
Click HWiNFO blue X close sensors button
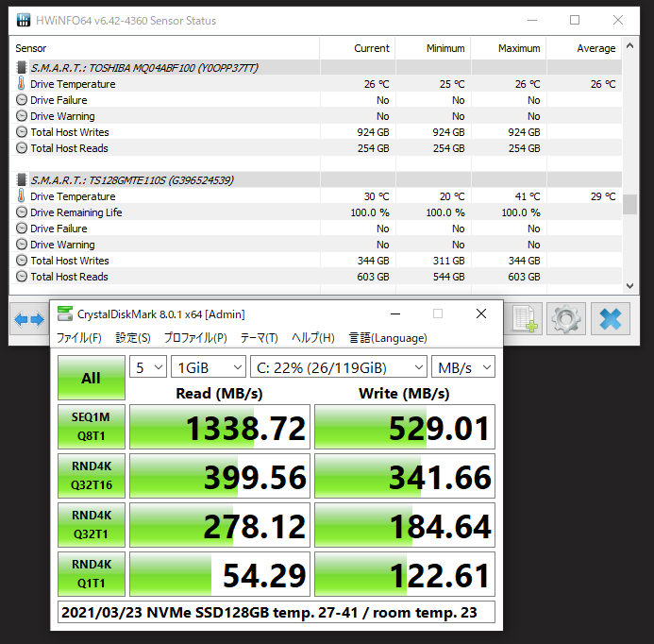click(x=611, y=319)
